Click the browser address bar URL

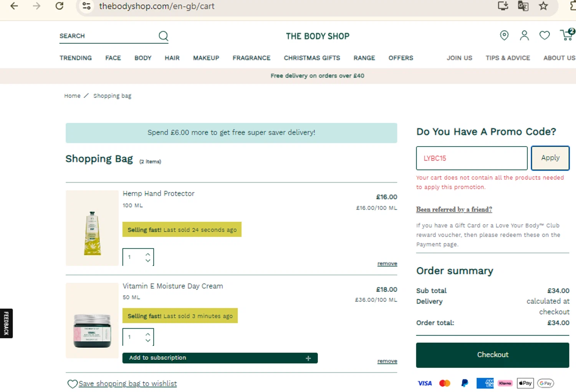point(157,6)
